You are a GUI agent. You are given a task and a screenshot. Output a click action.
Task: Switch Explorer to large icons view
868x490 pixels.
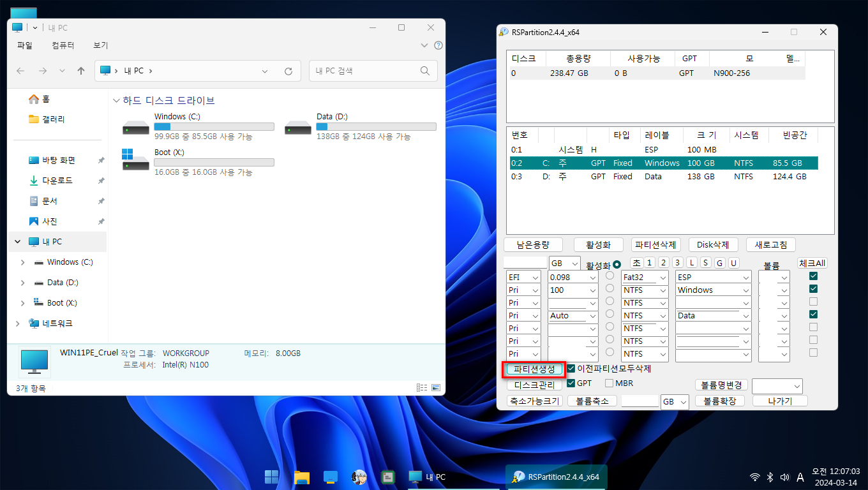pos(436,387)
